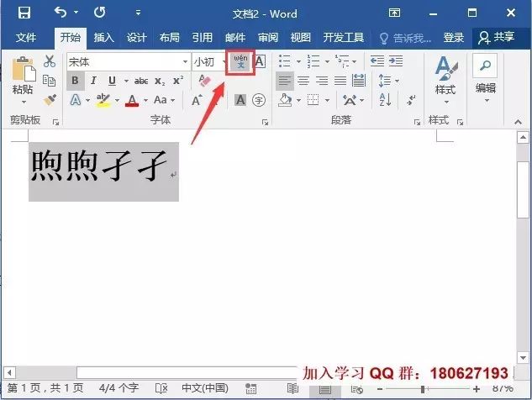Open the 文件 menu tab

point(26,38)
